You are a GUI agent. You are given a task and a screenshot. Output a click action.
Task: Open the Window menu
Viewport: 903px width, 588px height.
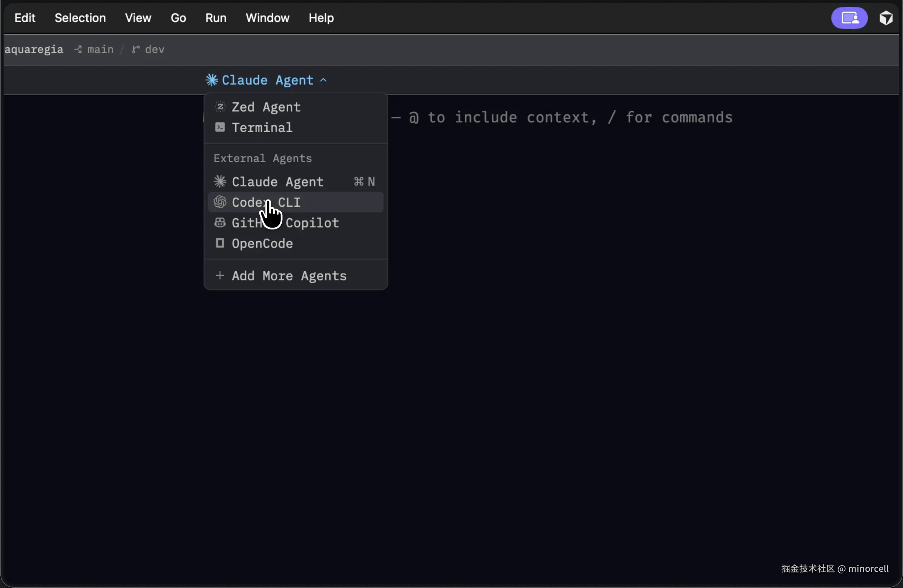click(268, 18)
